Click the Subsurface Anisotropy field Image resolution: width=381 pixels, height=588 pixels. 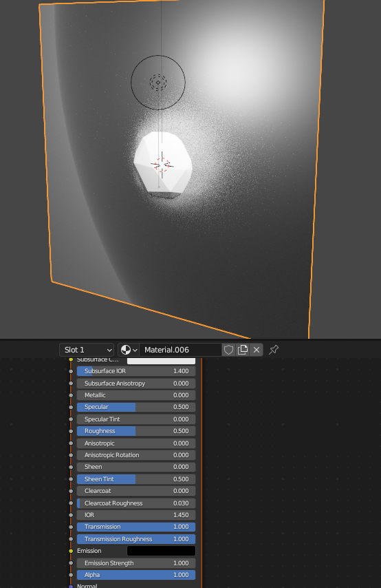[x=136, y=384]
